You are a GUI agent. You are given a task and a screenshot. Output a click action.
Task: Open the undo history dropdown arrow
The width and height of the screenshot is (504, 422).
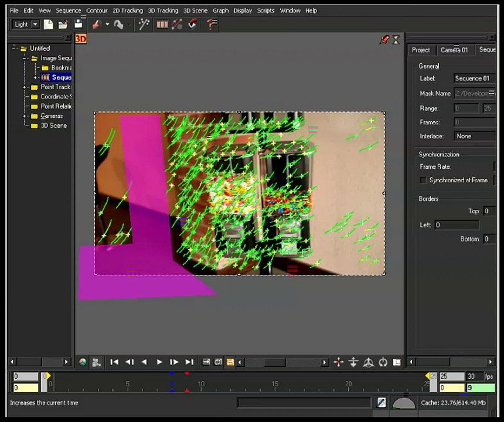point(107,24)
